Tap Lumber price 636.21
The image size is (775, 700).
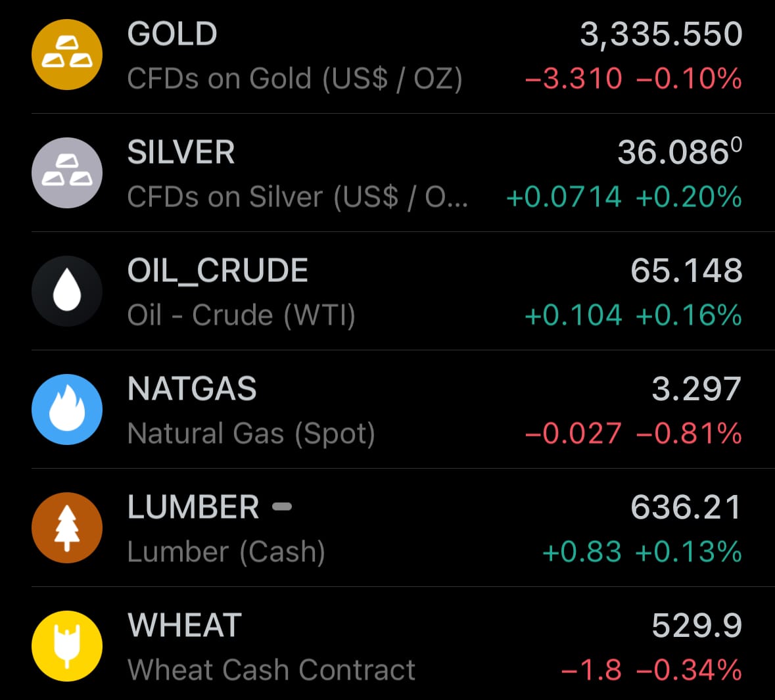click(x=686, y=507)
